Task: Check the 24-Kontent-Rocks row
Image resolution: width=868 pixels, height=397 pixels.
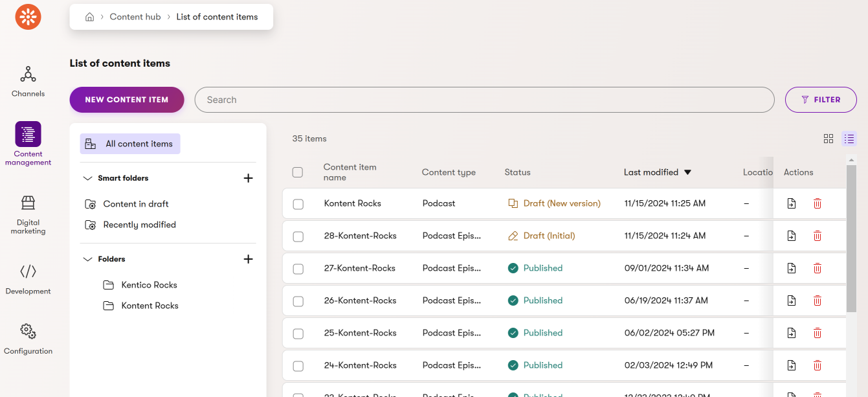Action: (x=298, y=366)
